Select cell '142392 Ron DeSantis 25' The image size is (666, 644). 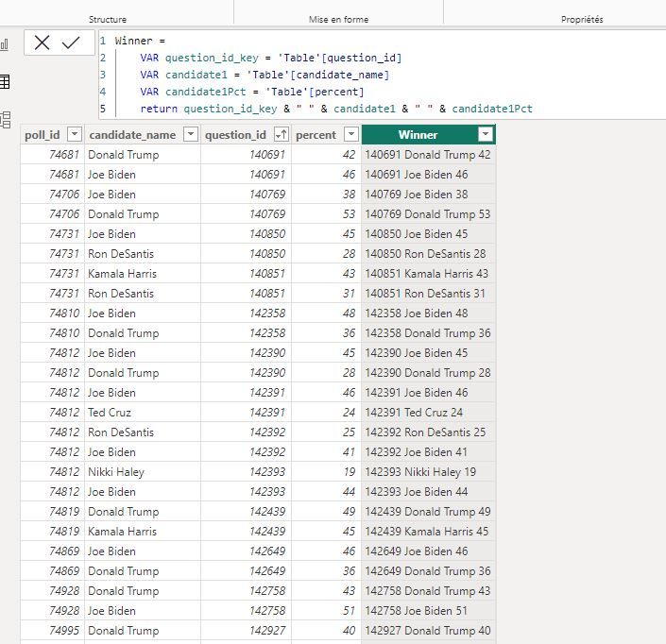428,432
